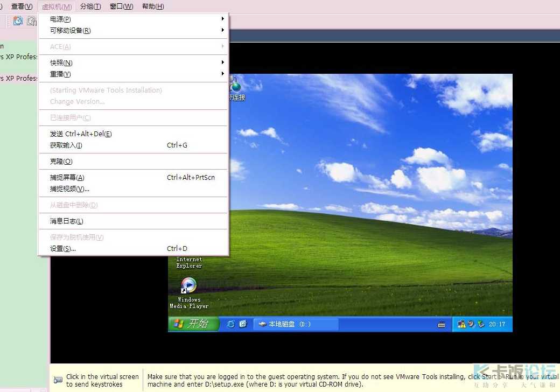Screen dimensions: 560x392
Task: Expand the 电源(P) submenu
Action: (x=133, y=19)
